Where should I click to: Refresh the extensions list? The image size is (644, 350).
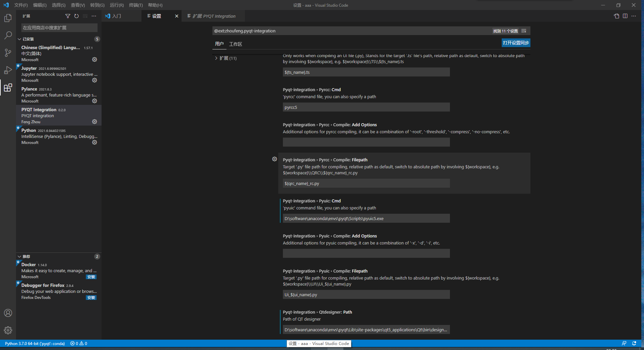(x=76, y=16)
